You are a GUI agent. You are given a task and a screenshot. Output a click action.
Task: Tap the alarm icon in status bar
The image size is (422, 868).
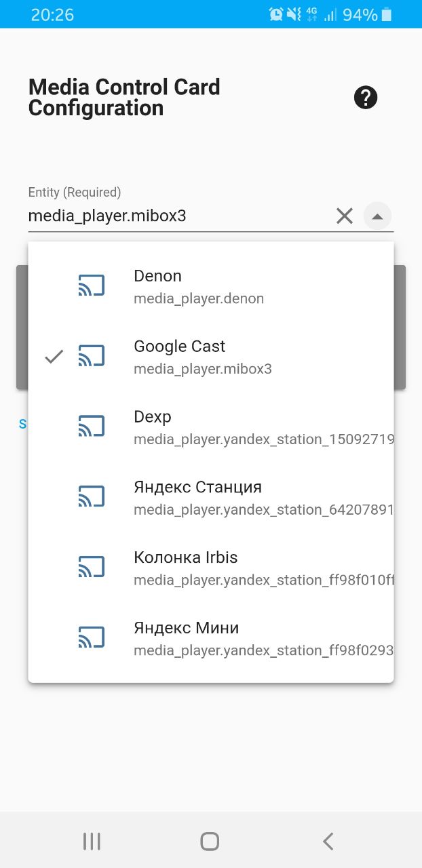(276, 14)
